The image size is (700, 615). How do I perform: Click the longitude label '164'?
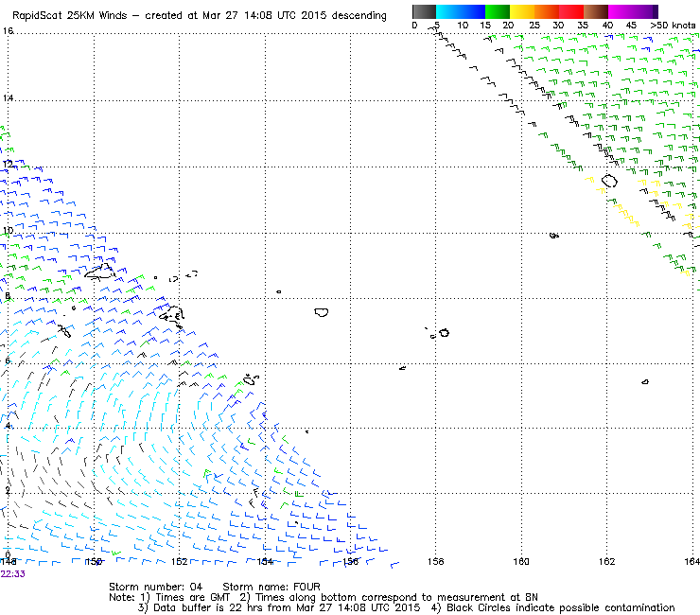click(x=692, y=561)
